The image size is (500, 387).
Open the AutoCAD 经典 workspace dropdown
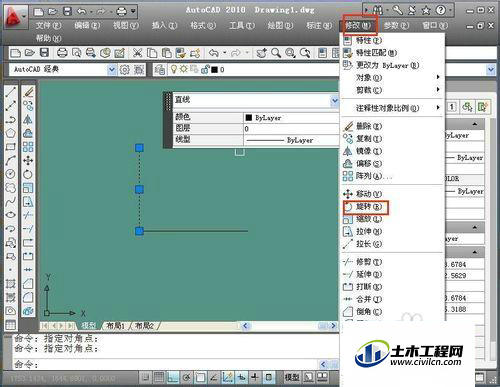pos(112,70)
